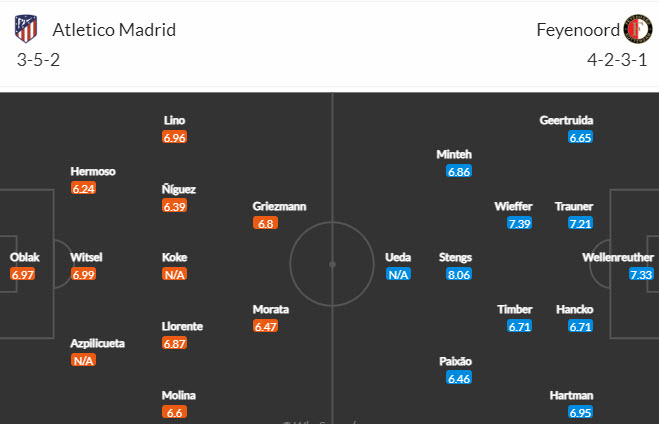Click Hartman's 6.95 rating badge
Screen dimensions: 659x424
coord(580,412)
